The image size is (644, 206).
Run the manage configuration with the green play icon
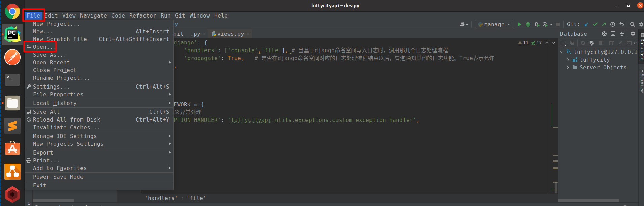click(x=519, y=24)
